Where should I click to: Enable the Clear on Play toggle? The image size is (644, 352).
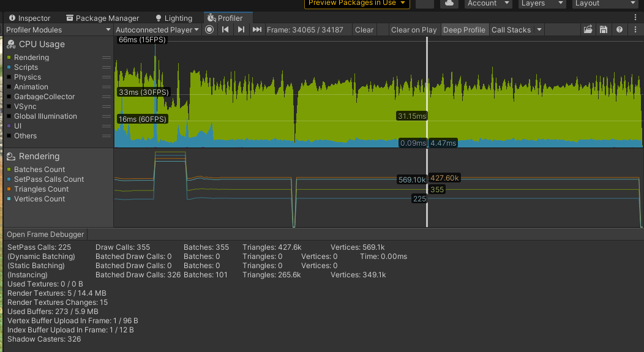[x=414, y=29]
